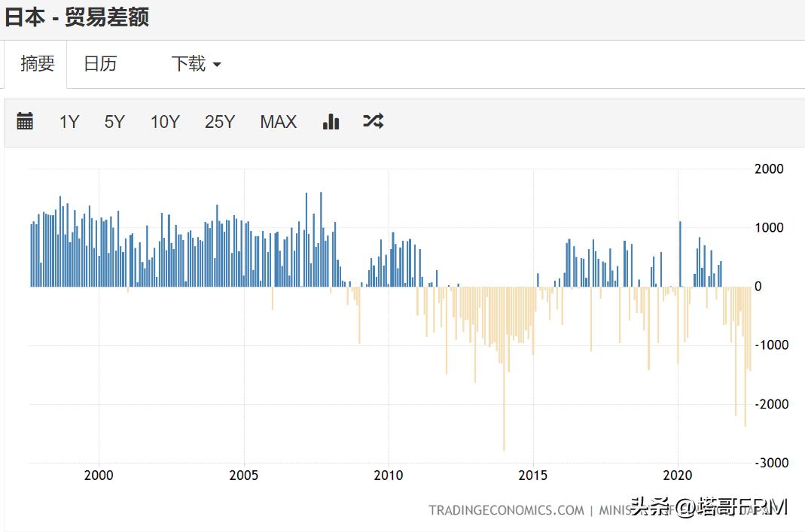Viewport: 805px width, 532px height.
Task: Choose the 25Y time range
Action: [220, 122]
